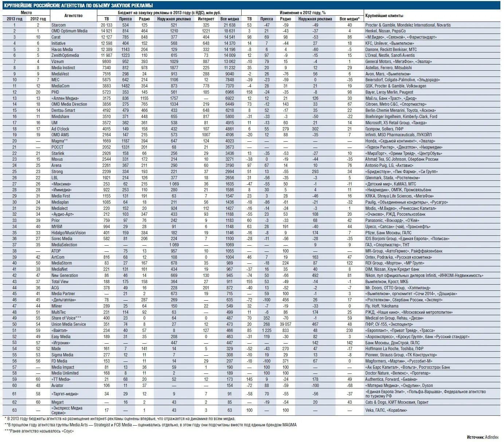The image size is (504, 442).
Task: Click the FD Media agency cell
Action: 59,361
